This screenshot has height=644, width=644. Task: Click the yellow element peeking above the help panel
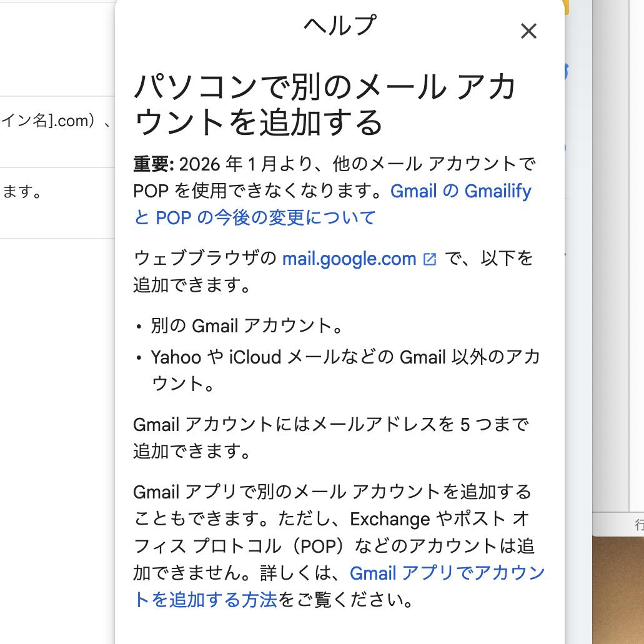pyautogui.click(x=565, y=6)
